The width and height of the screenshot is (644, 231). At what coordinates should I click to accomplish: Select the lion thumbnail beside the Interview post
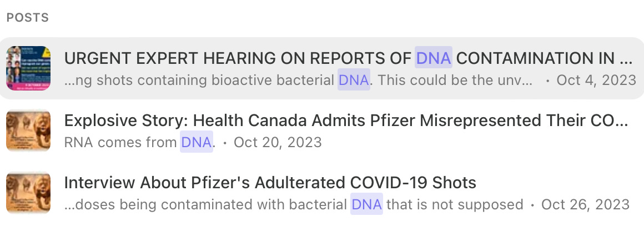28,193
